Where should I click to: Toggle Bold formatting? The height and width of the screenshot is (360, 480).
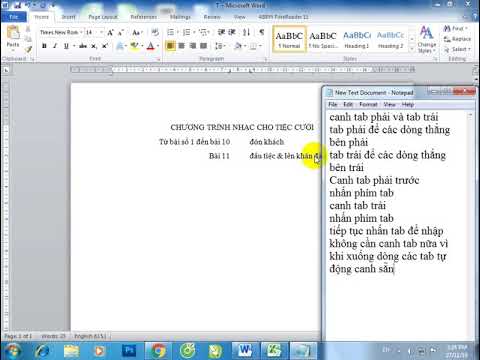pos(44,46)
